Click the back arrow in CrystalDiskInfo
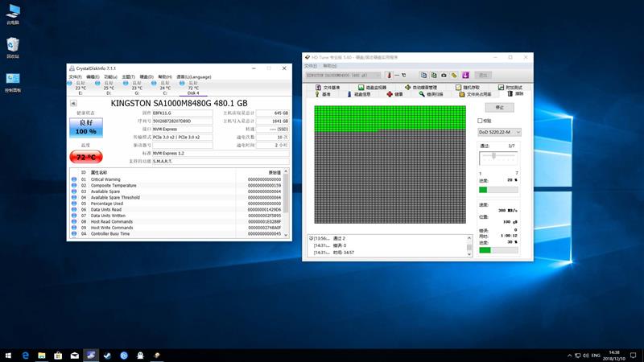This screenshot has height=362, width=644. [x=73, y=103]
